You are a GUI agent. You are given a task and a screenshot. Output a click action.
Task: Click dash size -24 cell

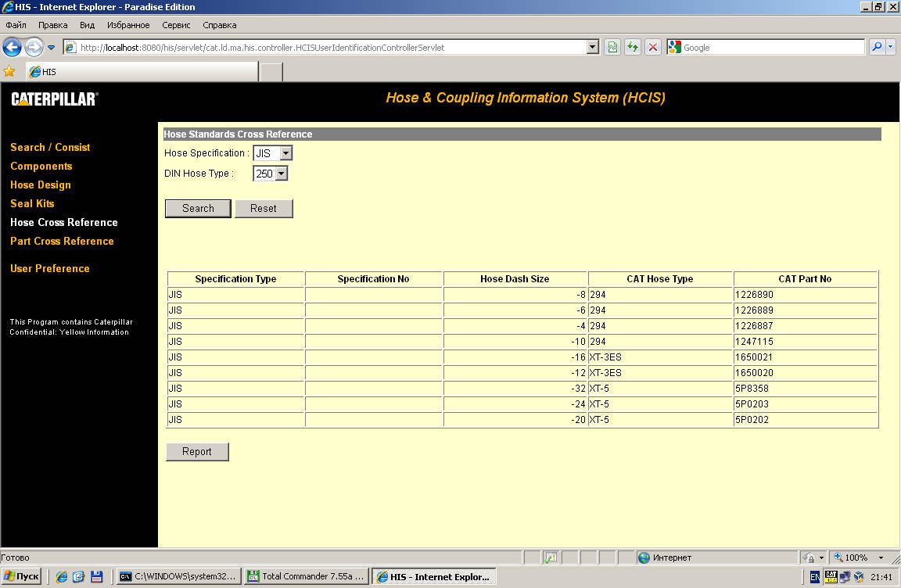515,404
